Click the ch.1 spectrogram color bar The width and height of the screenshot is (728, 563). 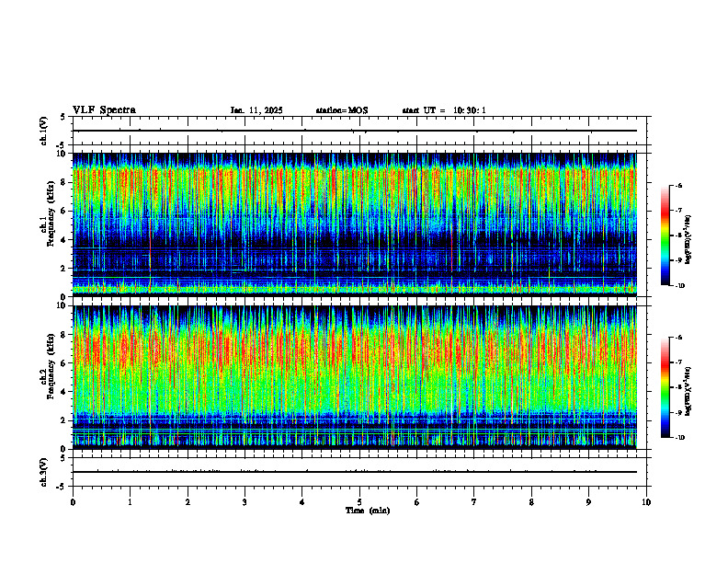(x=665, y=236)
